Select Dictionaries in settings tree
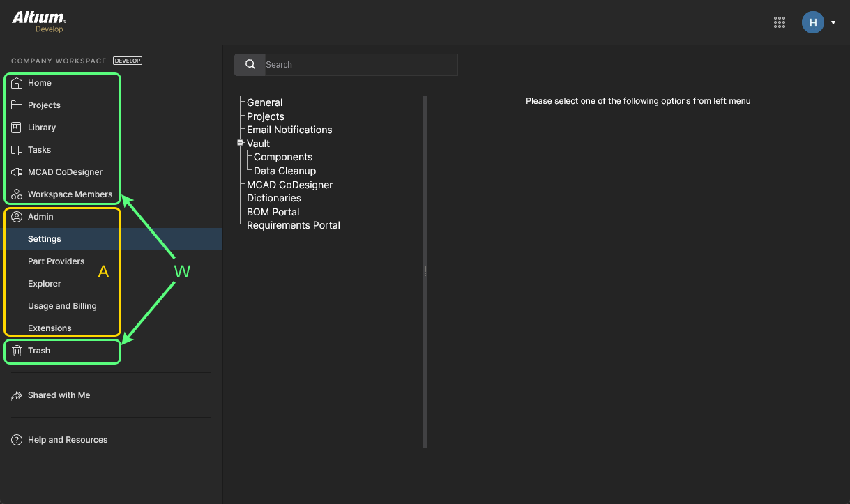This screenshot has height=504, width=850. (274, 198)
